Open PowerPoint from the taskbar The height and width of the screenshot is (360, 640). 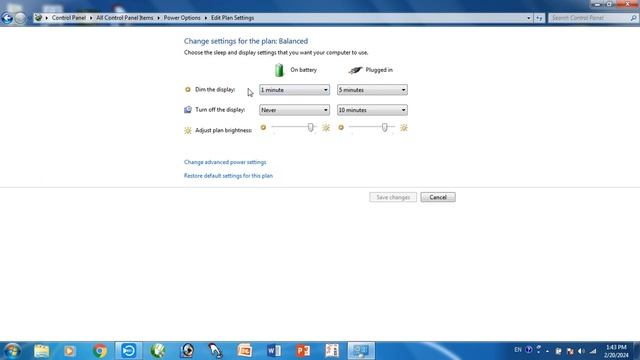coord(303,351)
